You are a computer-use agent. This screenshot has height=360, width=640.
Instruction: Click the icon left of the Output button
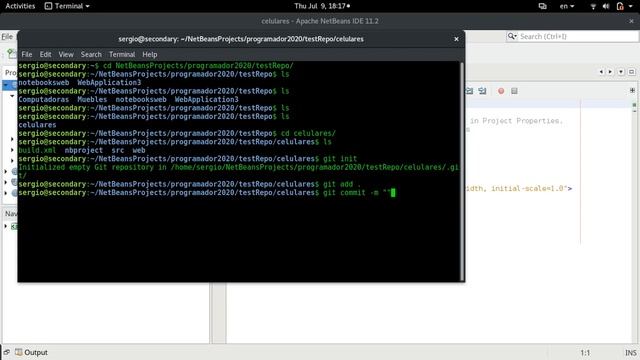point(7,352)
